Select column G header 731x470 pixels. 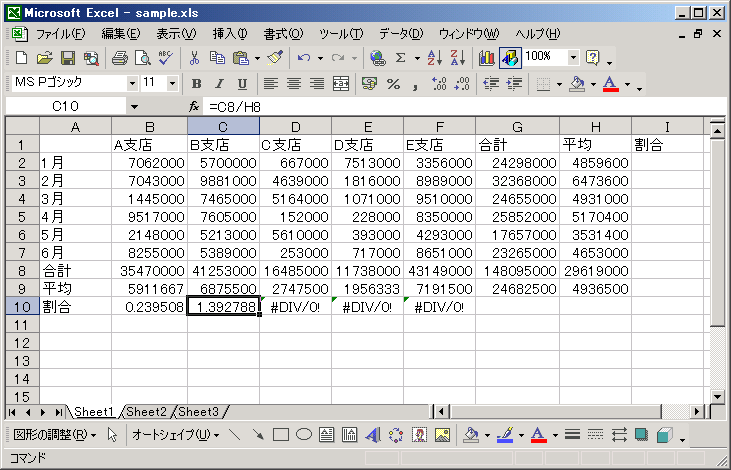coord(517,127)
